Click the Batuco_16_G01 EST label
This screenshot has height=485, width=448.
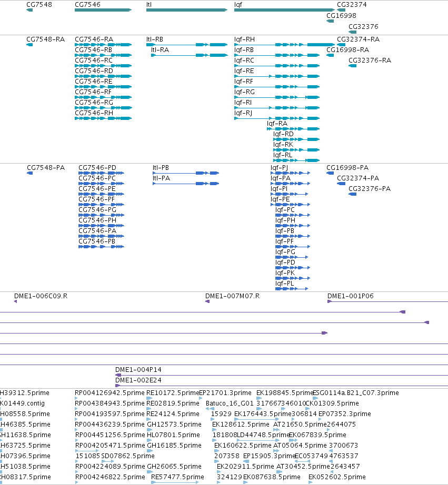click(230, 403)
